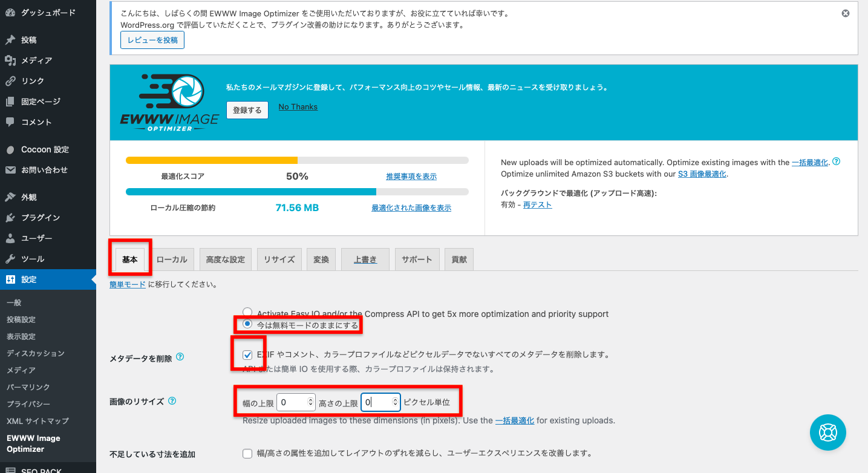Open EWWW Image Optimizer submenu item
Viewport: 868px width, 473px height.
[33, 443]
